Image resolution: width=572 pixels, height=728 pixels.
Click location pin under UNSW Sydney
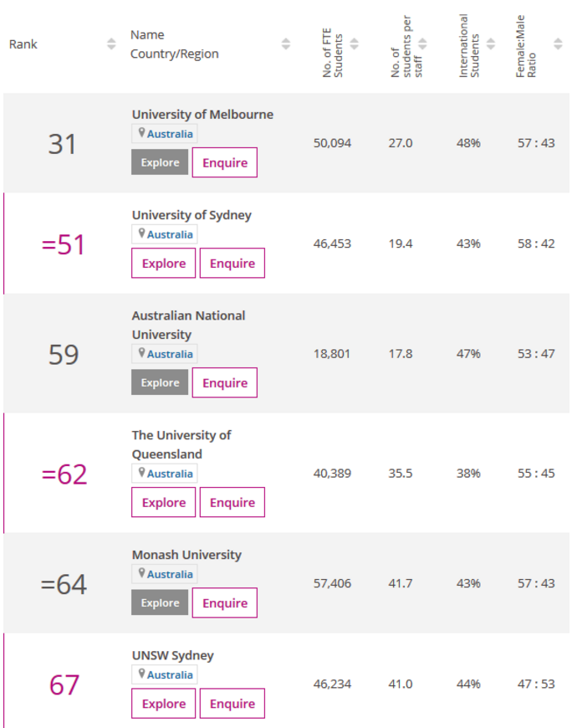coord(142,674)
